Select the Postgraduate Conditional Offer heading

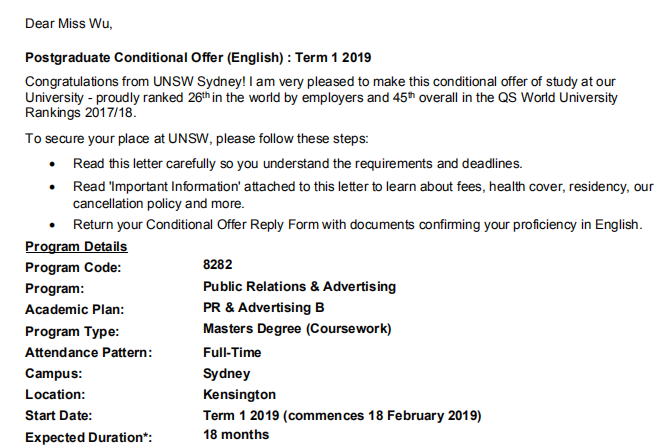pos(198,57)
